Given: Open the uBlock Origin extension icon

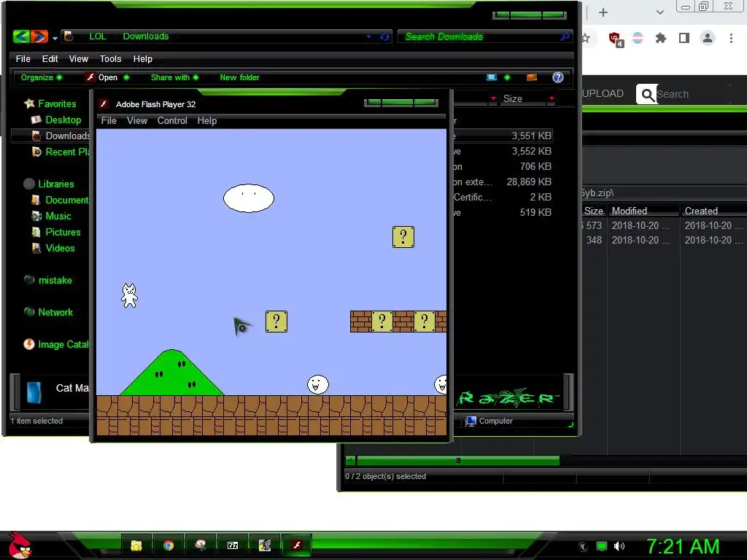Looking at the screenshot, I should tap(616, 39).
